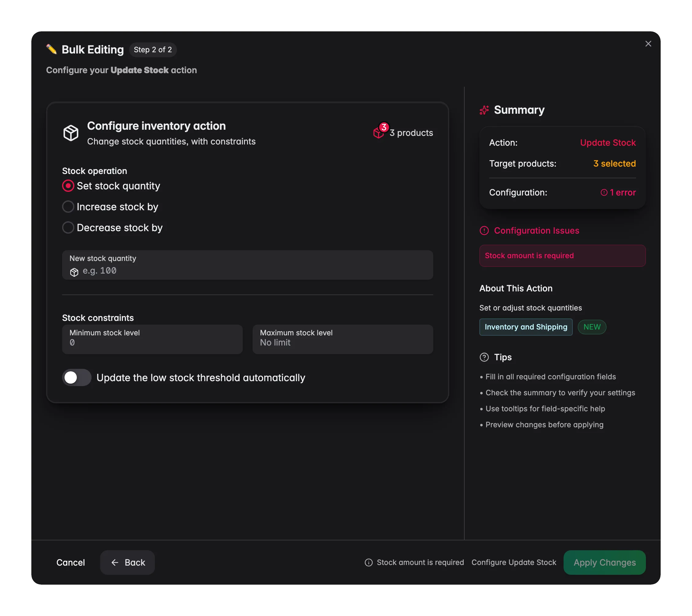The image size is (692, 616).
Task: Close the Bulk Editing dialog
Action: (x=648, y=44)
